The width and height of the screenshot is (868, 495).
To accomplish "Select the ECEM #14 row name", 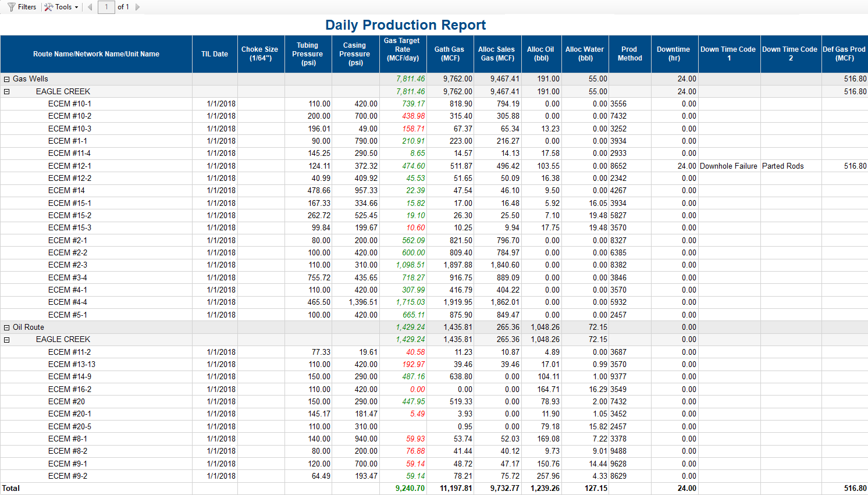I will [x=66, y=190].
